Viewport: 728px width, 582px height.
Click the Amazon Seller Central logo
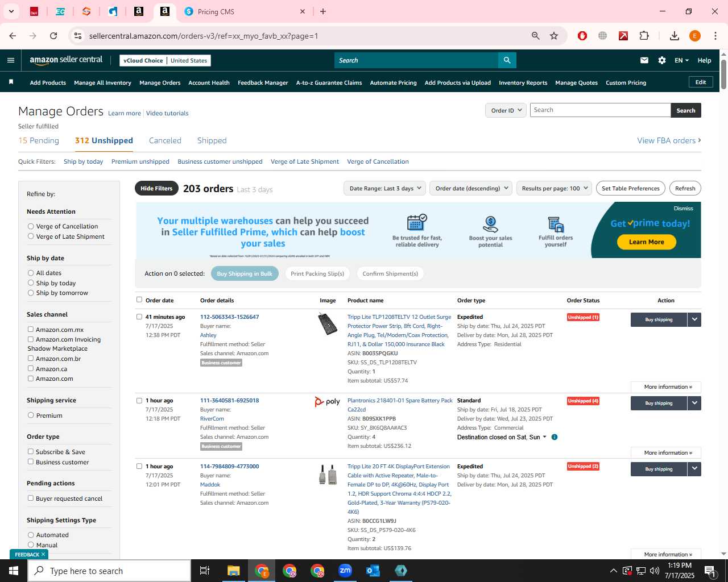66,60
